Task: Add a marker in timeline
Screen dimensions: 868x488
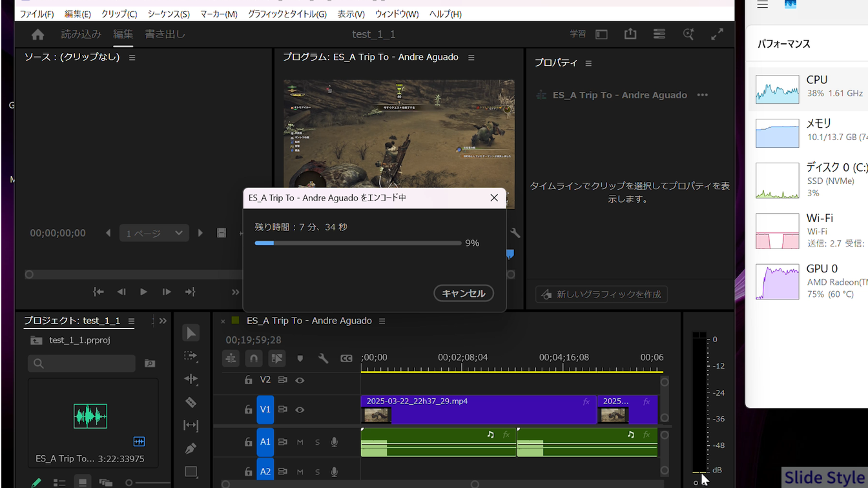Action: pyautogui.click(x=300, y=358)
